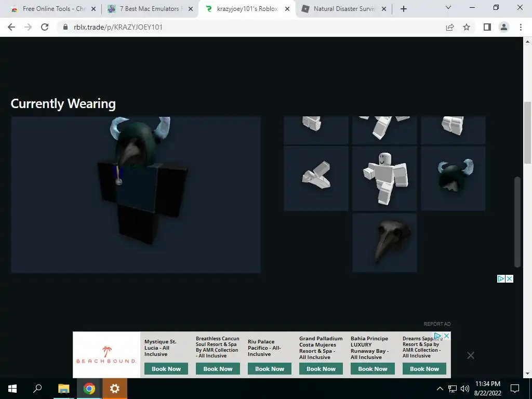This screenshot has height=399, width=532.
Task: Select the partly hidden top-left item thumbnail
Action: click(316, 130)
